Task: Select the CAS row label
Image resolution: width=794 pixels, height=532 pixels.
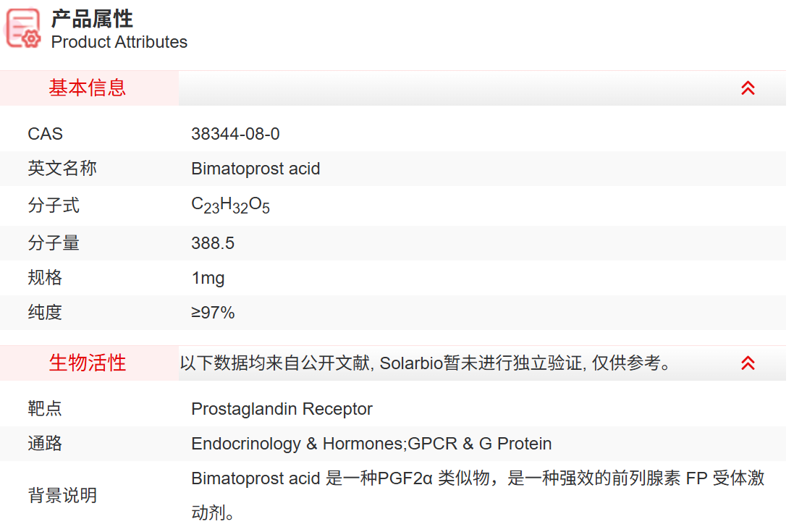Action: pyautogui.click(x=44, y=133)
